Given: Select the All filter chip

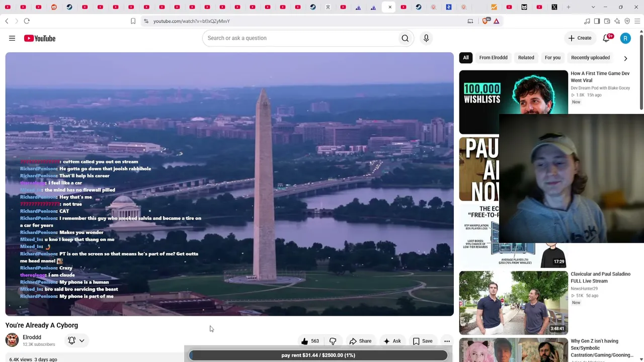Looking at the screenshot, I should pos(466,58).
